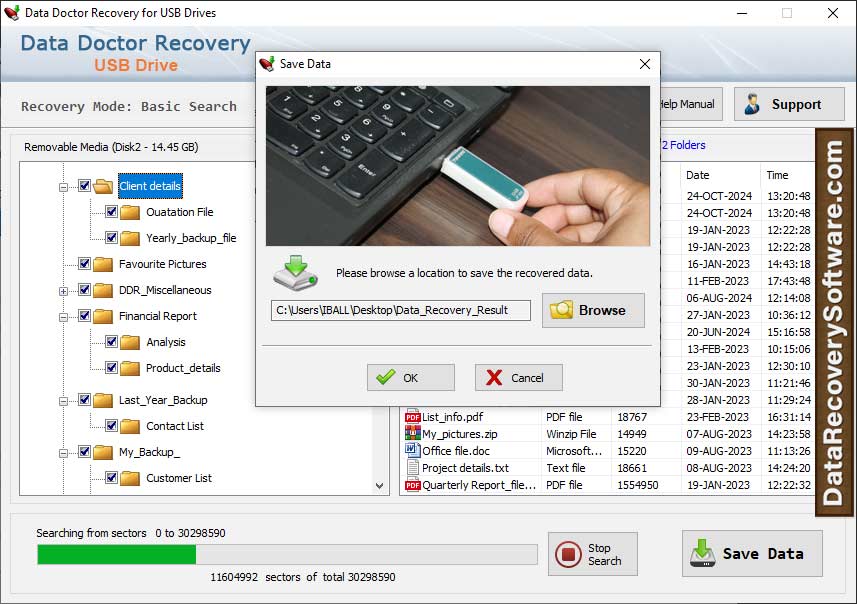
Task: Uncheck the Client details checkbox
Action: [x=85, y=186]
